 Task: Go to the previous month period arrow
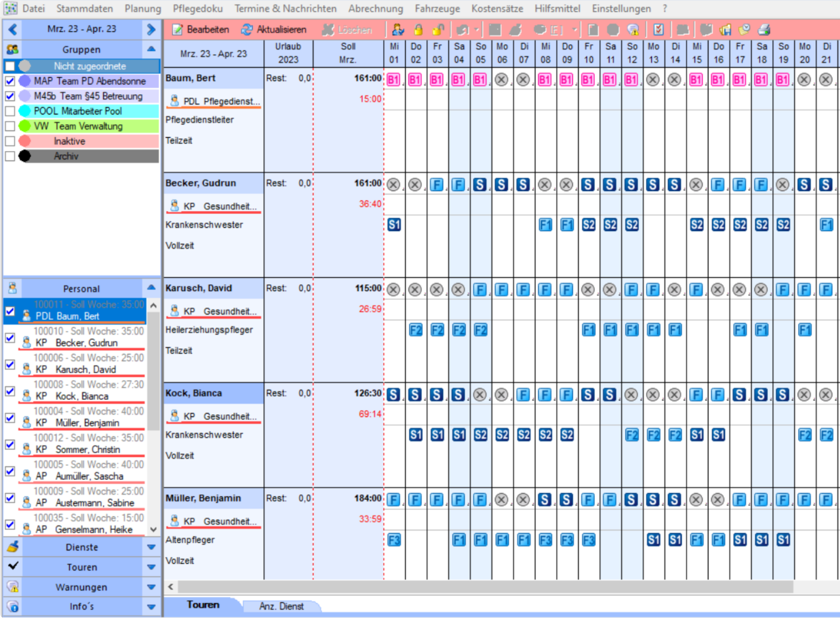coord(13,29)
